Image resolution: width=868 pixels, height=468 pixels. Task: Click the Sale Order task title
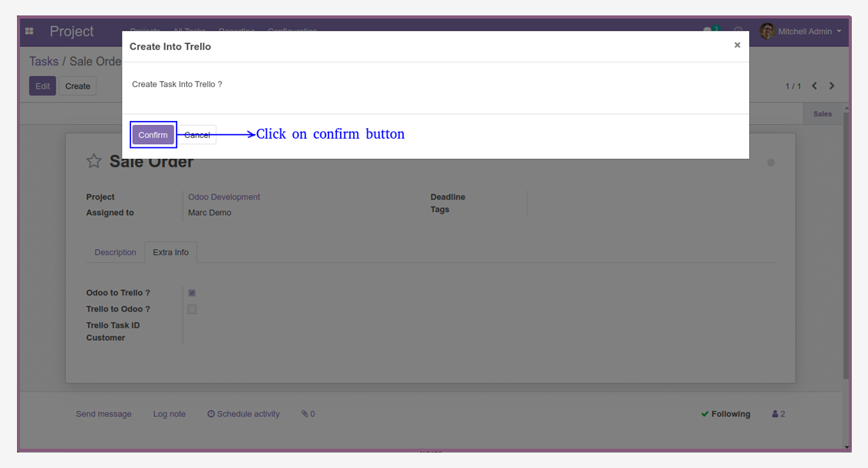click(151, 162)
